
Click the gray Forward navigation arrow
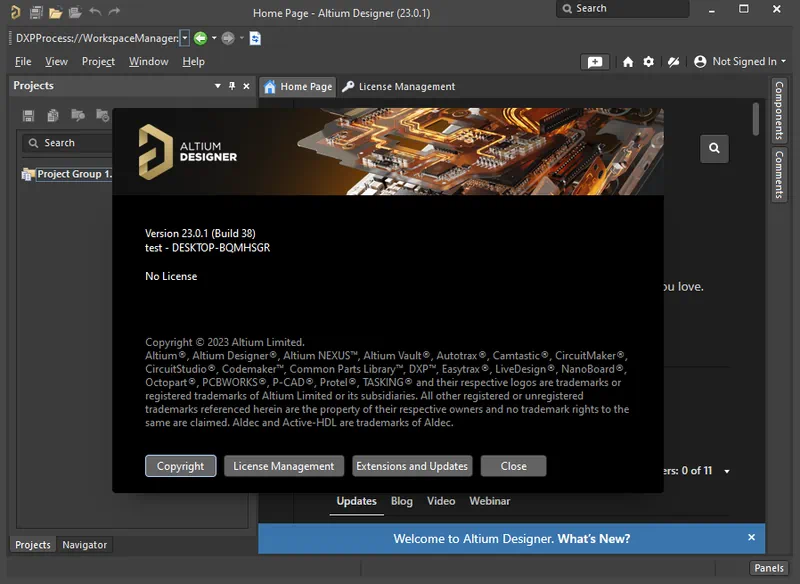pos(228,38)
